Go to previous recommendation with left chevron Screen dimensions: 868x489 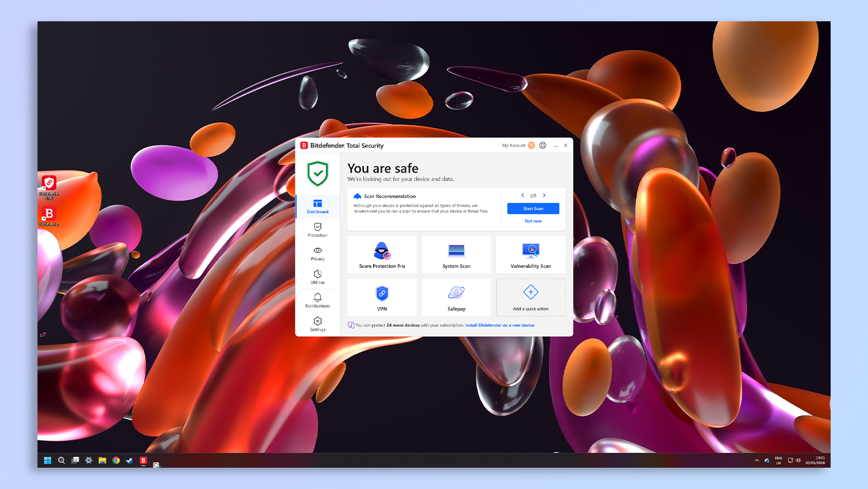523,195
